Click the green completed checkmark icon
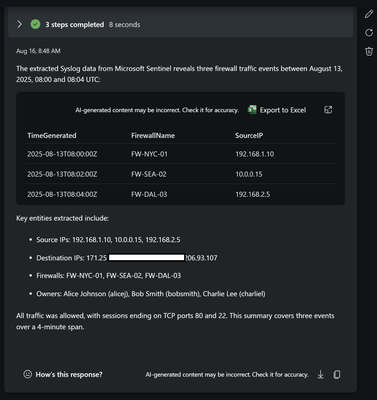 [35, 24]
